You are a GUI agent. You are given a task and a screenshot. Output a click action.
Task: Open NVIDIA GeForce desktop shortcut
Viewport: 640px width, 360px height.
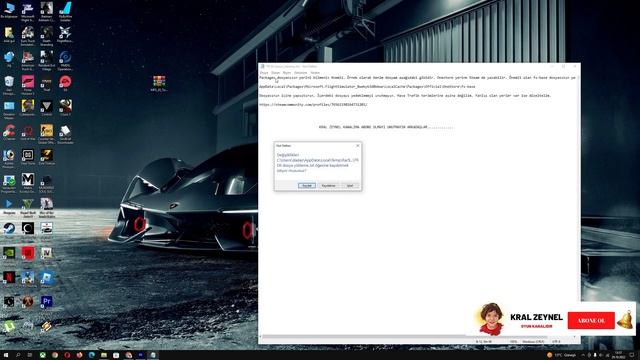(x=9, y=254)
